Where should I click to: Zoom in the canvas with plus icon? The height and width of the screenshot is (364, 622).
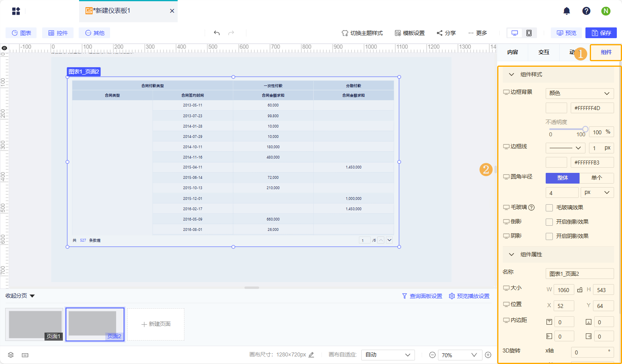[488, 355]
